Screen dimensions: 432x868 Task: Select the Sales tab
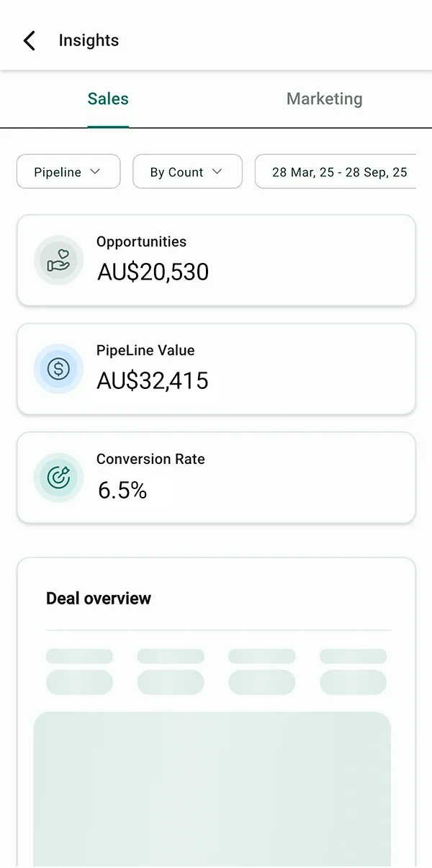click(x=108, y=99)
